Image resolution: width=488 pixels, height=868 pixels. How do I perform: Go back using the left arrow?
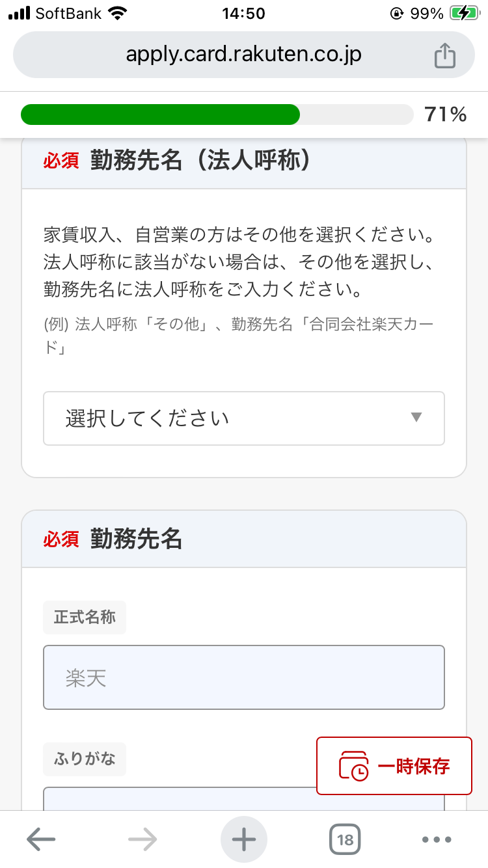[x=40, y=839]
